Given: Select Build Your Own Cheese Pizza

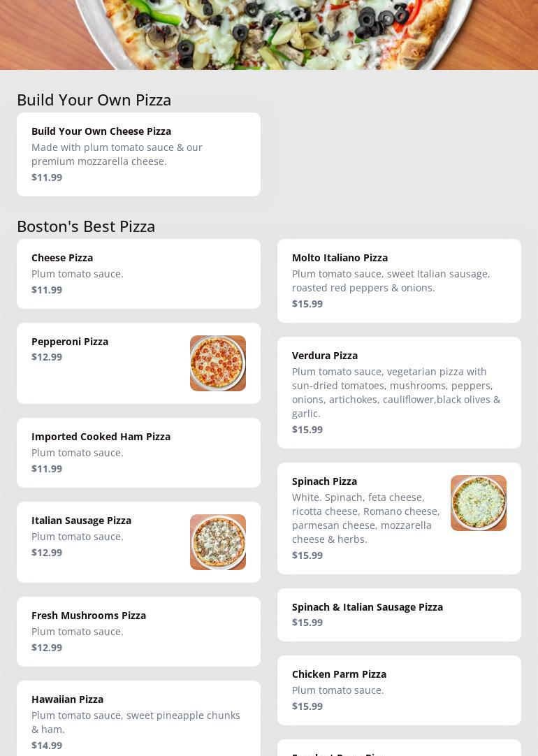Looking at the screenshot, I should (138, 154).
